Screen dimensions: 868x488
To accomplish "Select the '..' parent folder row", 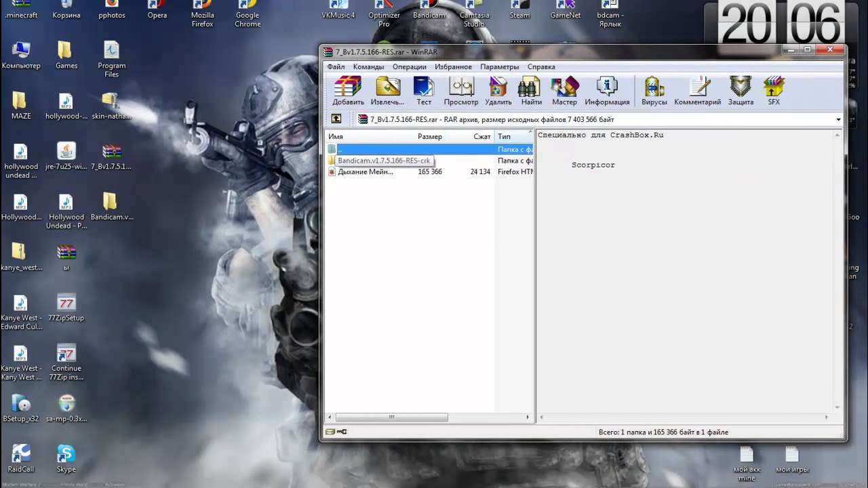I will click(x=429, y=149).
